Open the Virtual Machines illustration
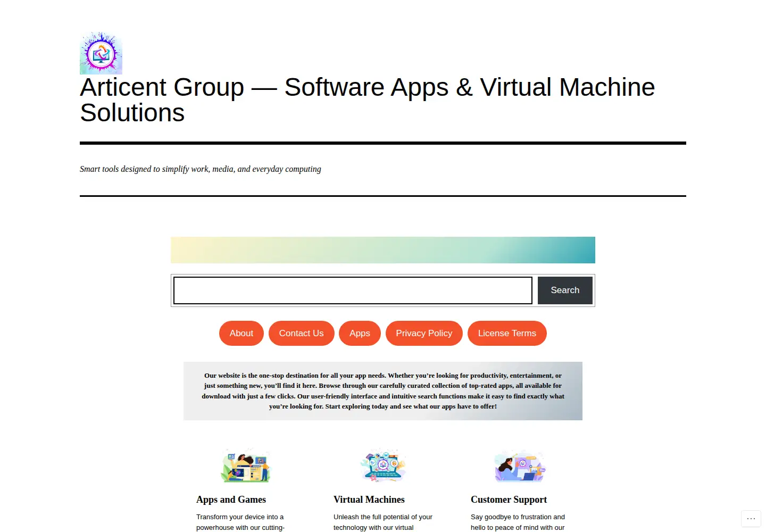This screenshot has height=532, width=766. pos(383,465)
